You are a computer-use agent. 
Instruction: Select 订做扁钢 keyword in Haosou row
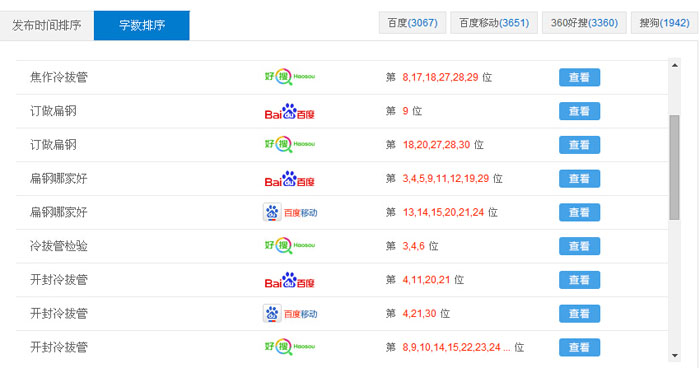tap(53, 145)
